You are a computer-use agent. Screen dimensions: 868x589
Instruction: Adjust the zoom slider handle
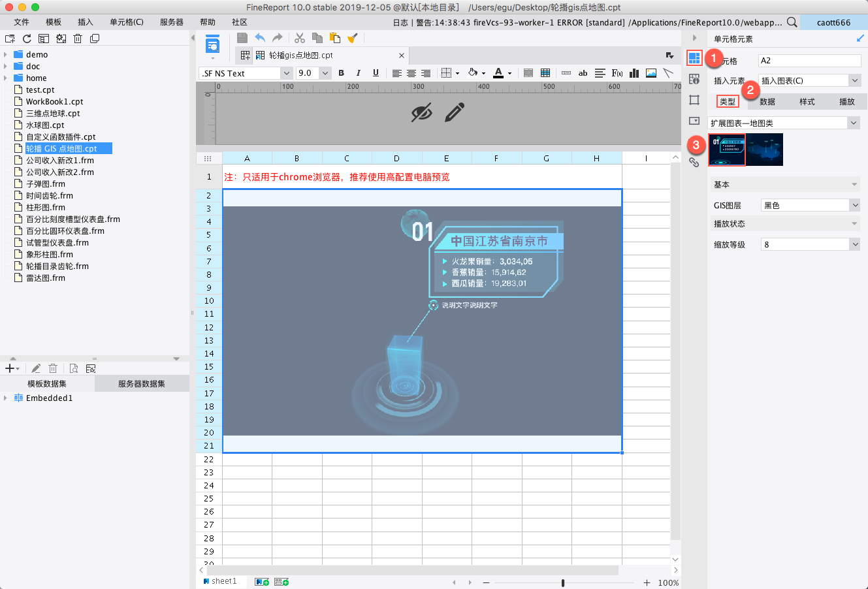(563, 582)
